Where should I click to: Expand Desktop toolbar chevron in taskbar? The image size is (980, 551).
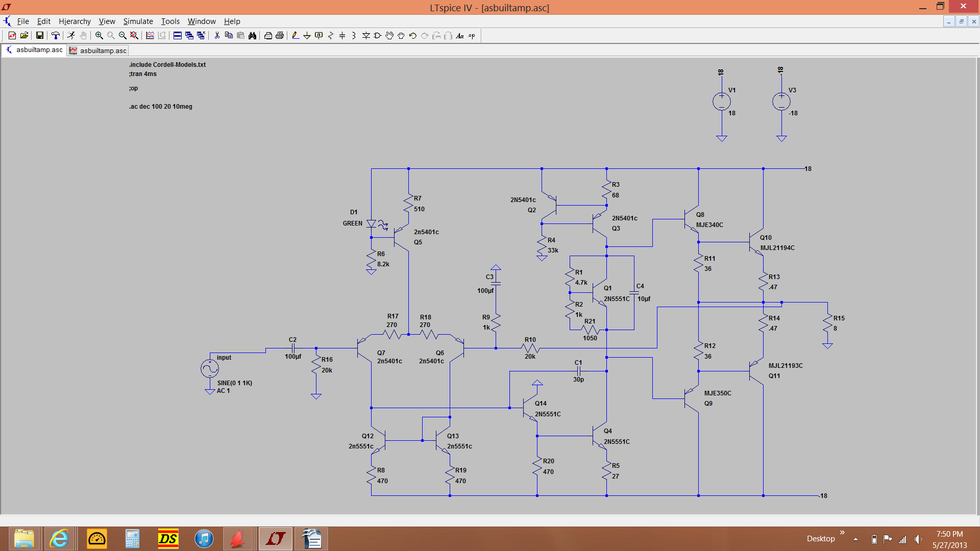click(x=842, y=533)
